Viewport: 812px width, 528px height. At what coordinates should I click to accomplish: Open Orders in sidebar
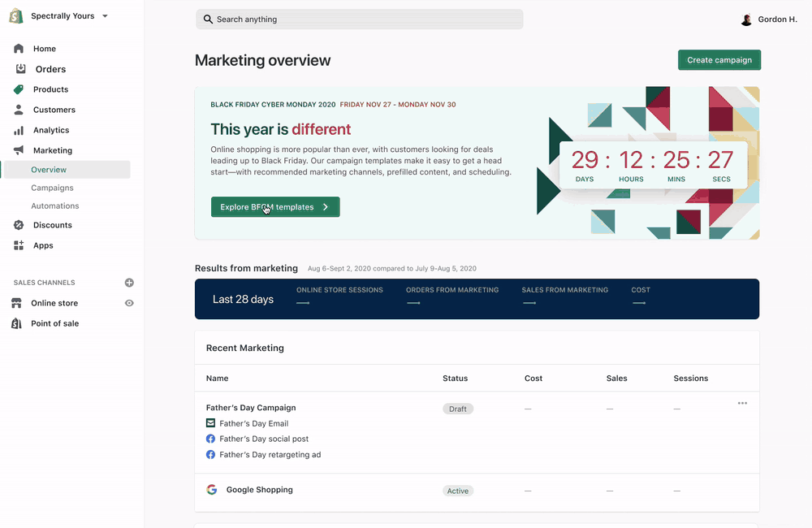click(50, 69)
